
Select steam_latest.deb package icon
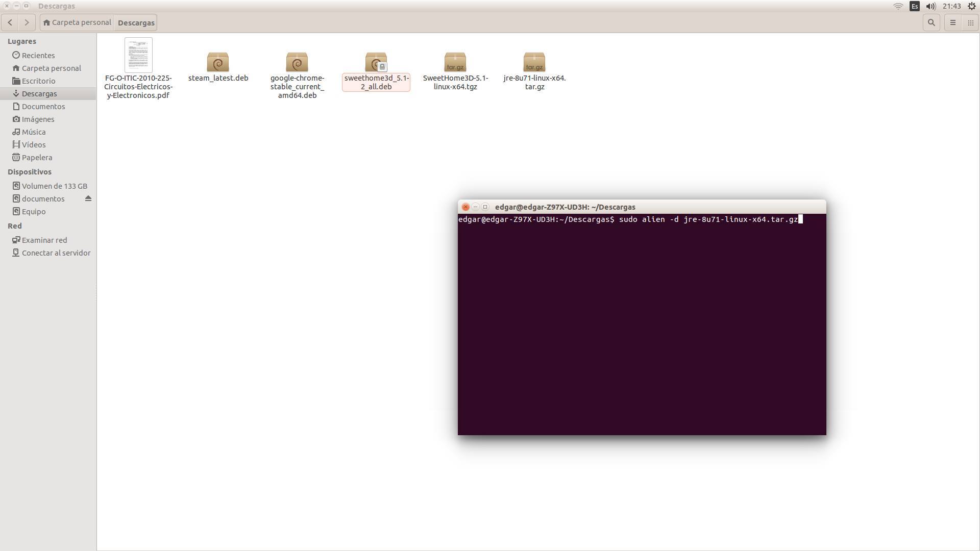tap(218, 62)
